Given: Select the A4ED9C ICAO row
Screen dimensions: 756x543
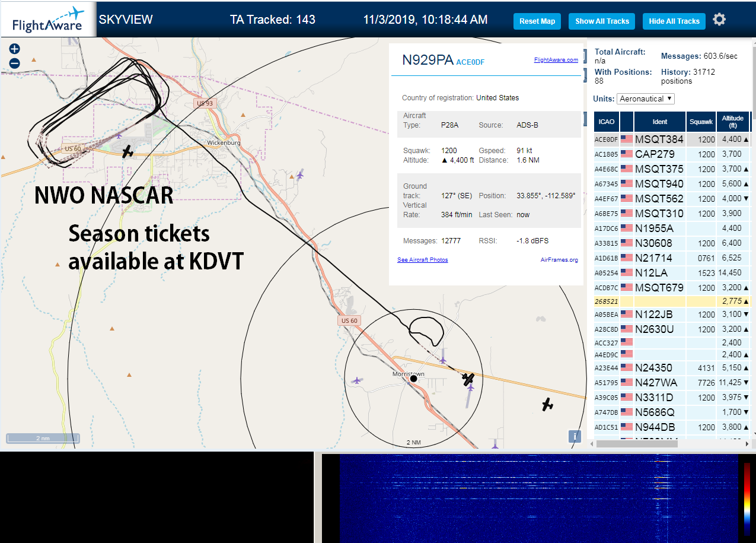Looking at the screenshot, I should point(672,355).
